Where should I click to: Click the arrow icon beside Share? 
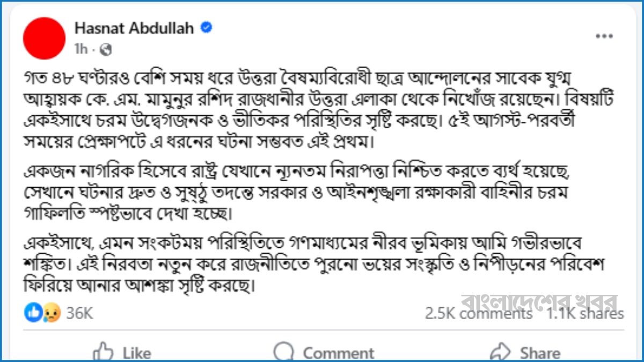tap(501, 352)
